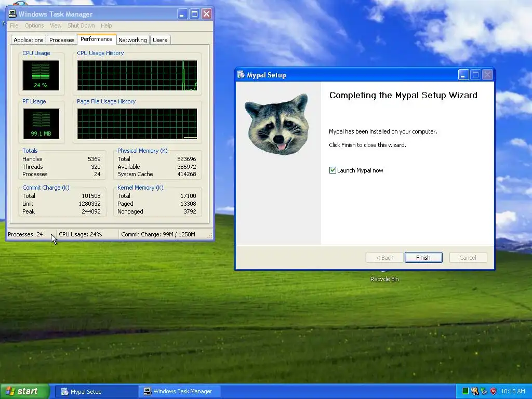Screen dimensions: 532x399
Task: Open the Shut Down menu
Action: point(81,25)
